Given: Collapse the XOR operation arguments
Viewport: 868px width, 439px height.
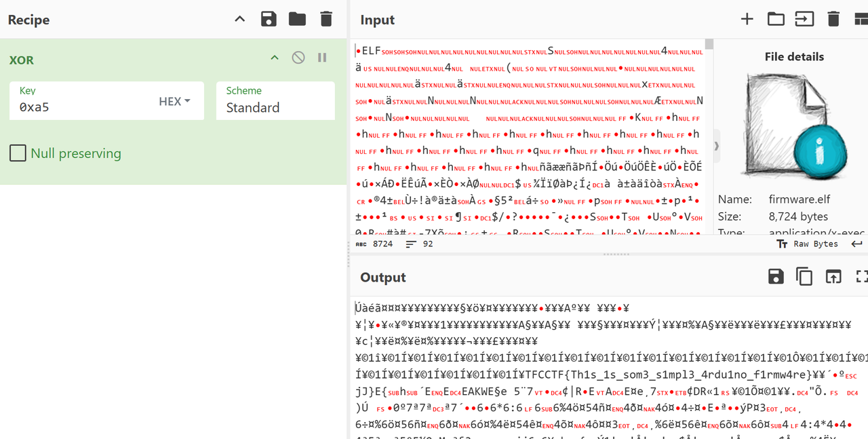Looking at the screenshot, I should 275,58.
